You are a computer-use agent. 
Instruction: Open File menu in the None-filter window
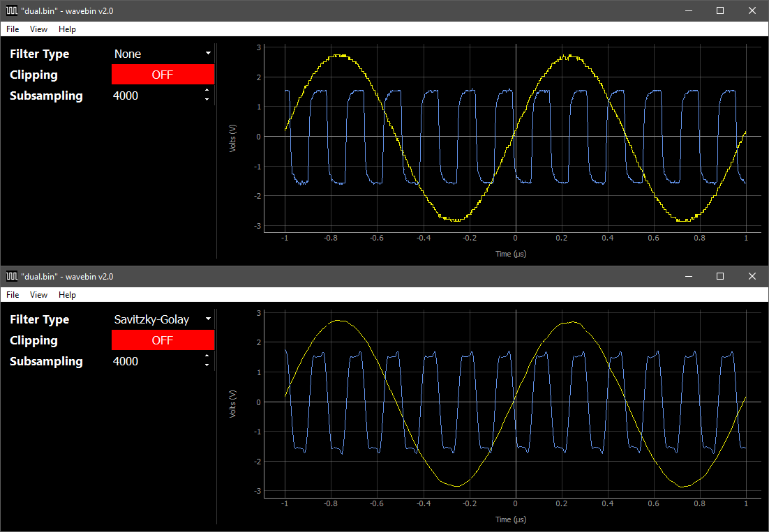coord(13,29)
